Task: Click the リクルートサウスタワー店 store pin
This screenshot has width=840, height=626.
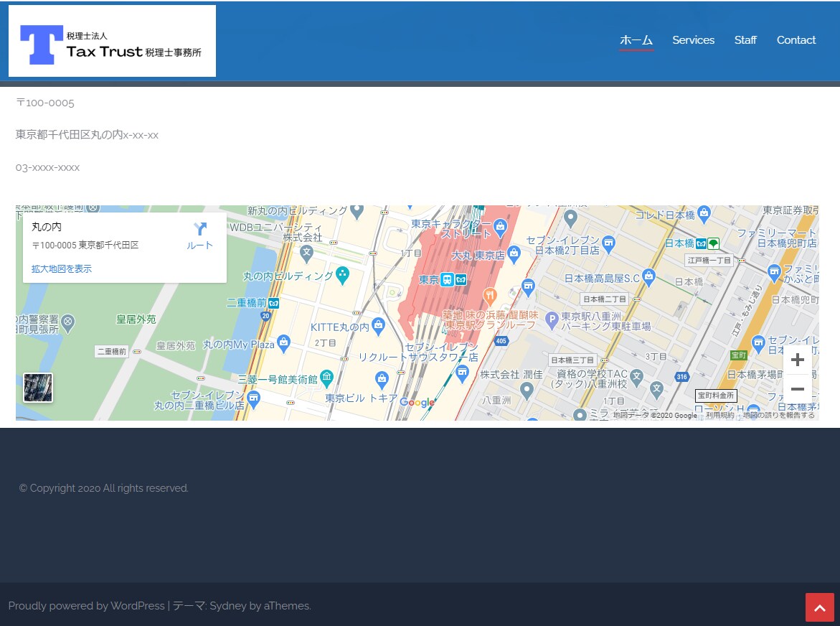Action: 462,373
